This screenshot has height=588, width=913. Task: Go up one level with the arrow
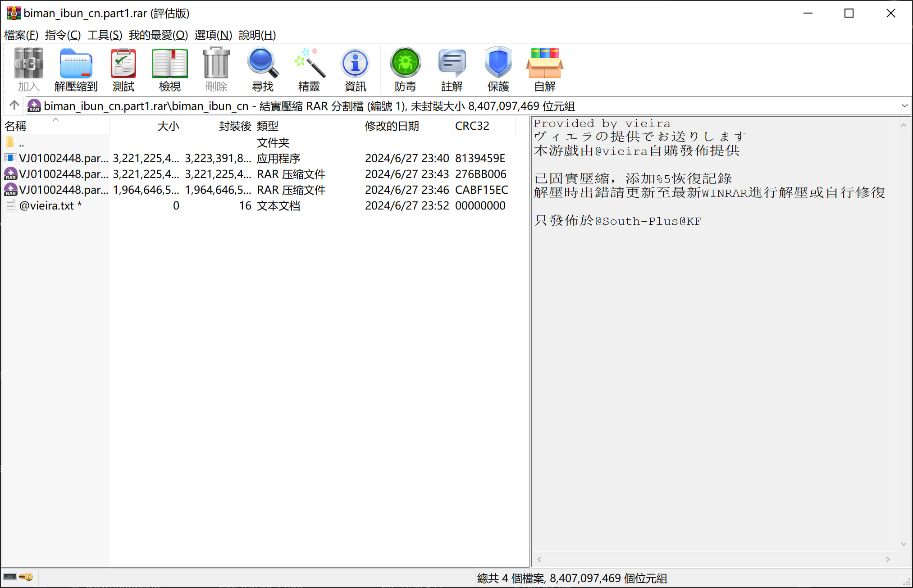[14, 105]
